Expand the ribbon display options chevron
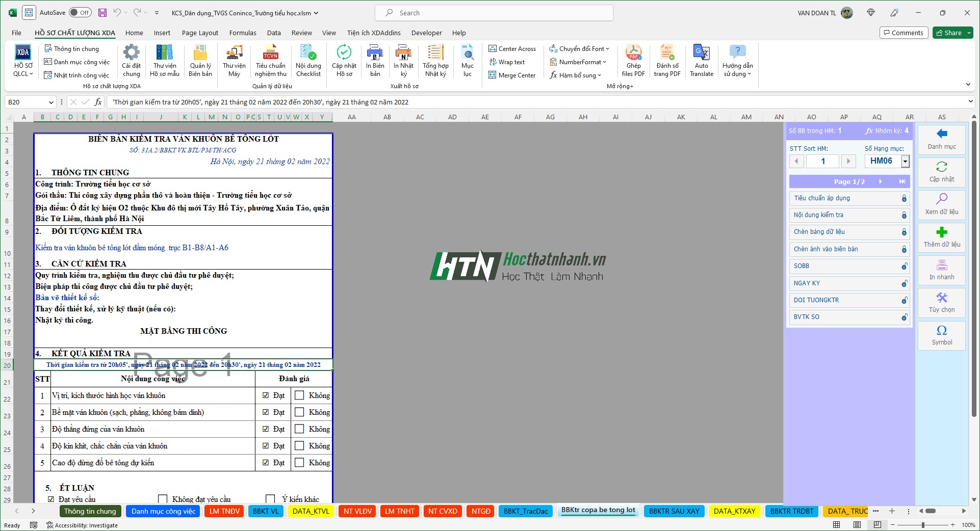The height and width of the screenshot is (531, 980). [968, 84]
